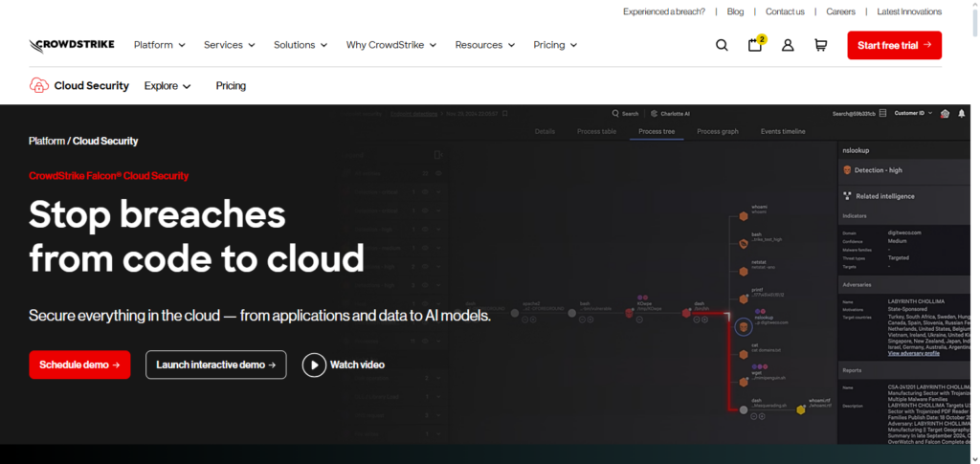980x464 pixels.
Task: Click the Watch video label
Action: [358, 365]
